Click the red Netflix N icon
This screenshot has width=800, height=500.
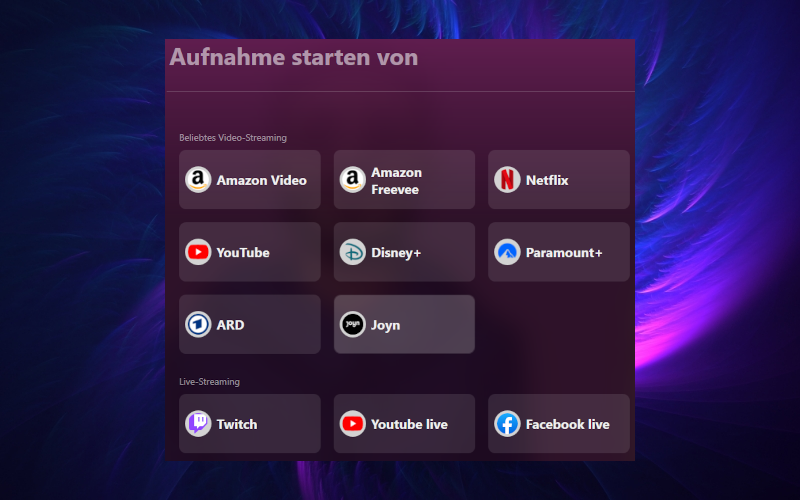point(507,180)
